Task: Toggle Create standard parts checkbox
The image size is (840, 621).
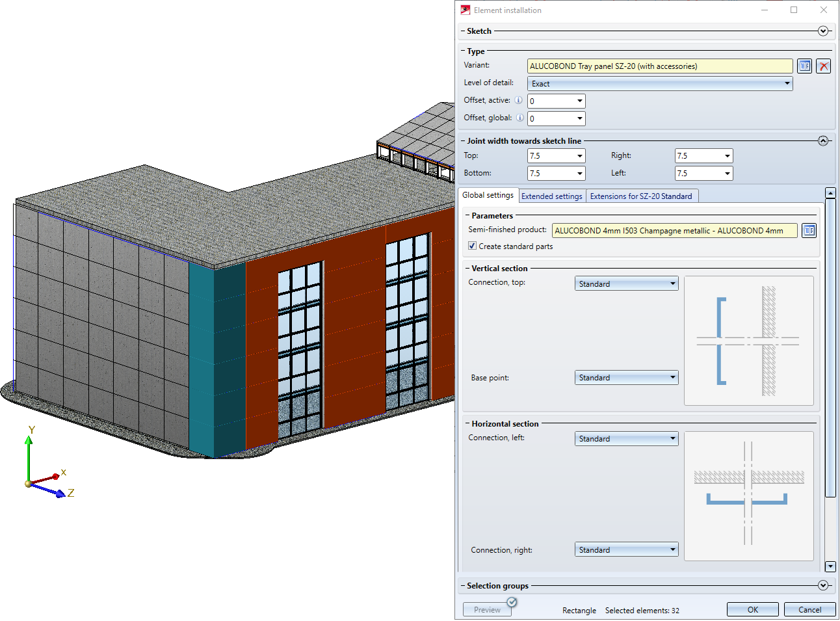Action: [472, 246]
